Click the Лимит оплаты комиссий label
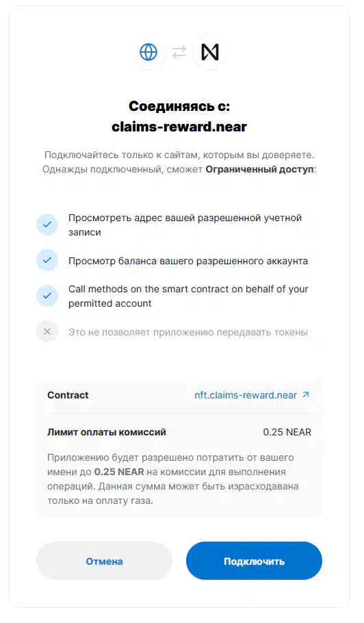This screenshot has height=623, width=364. (106, 432)
